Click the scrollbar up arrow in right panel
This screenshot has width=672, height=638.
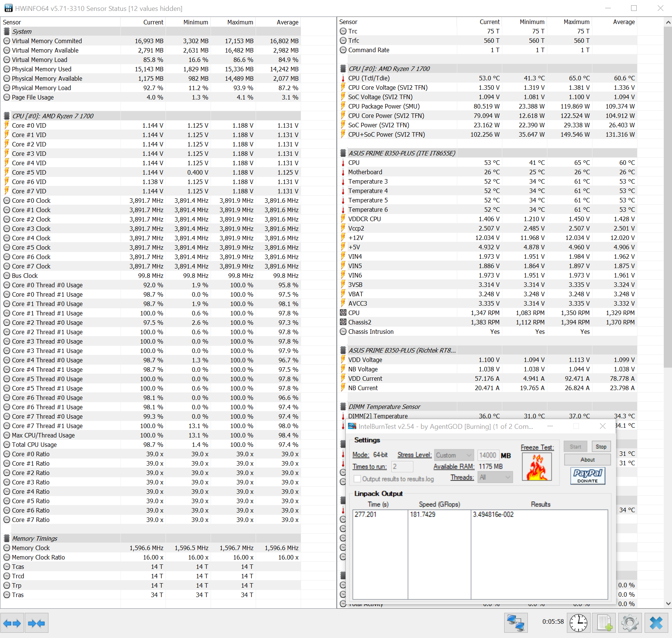668,22
